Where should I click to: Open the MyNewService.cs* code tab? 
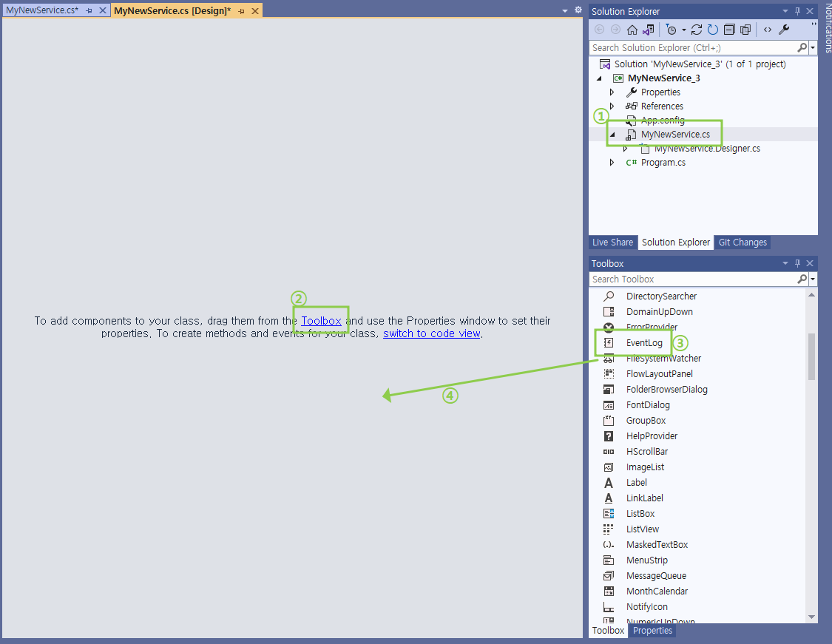point(42,10)
